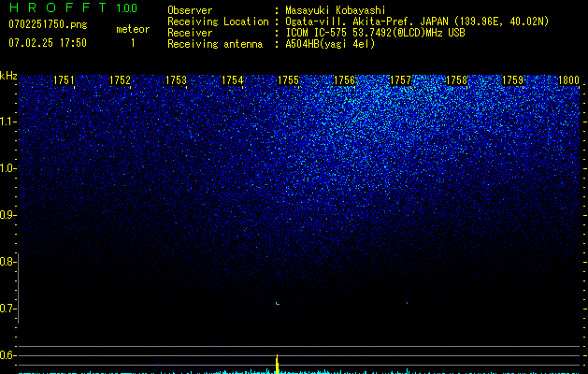Click the date stamp 07.02.25 17:50
Viewport: 588px width, 374px height.
pos(48,43)
